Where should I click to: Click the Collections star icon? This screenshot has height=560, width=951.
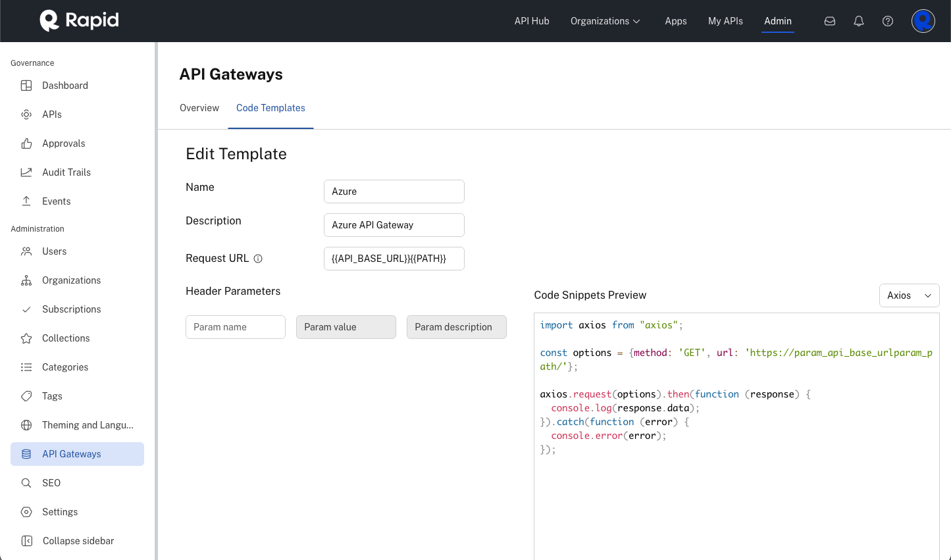26,338
